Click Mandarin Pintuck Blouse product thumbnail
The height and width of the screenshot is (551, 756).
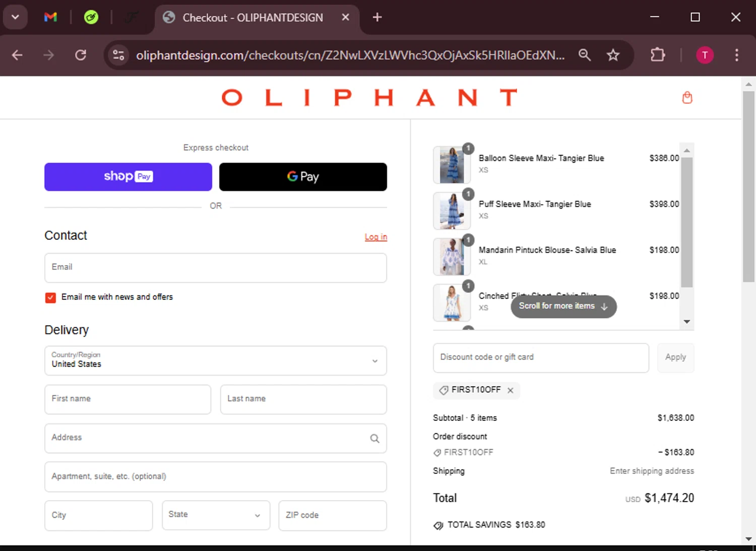click(452, 257)
